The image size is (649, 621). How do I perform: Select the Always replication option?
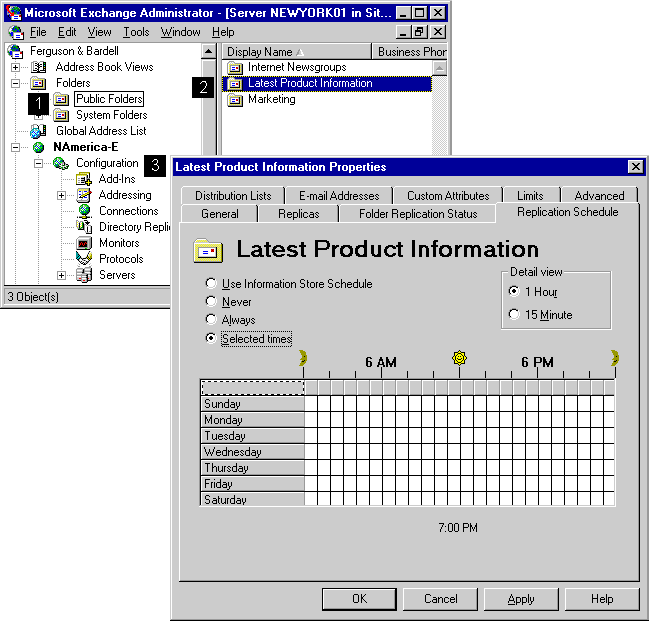pyautogui.click(x=231, y=320)
